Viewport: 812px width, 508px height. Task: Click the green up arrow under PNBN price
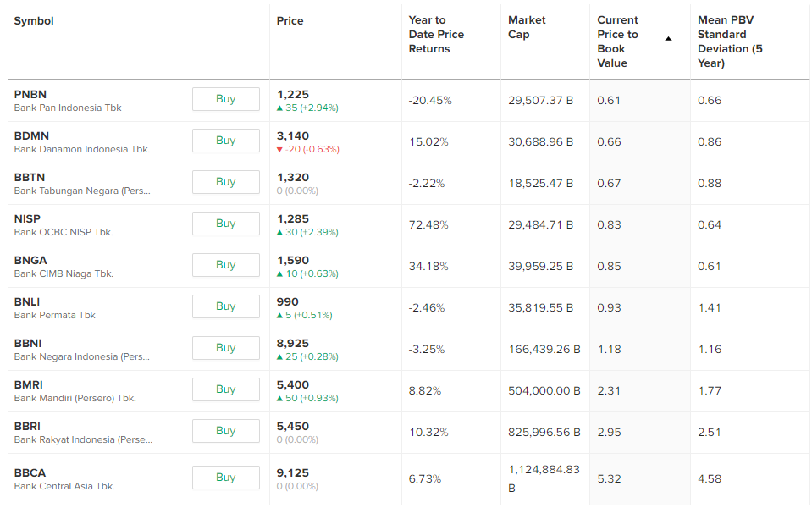click(x=280, y=108)
